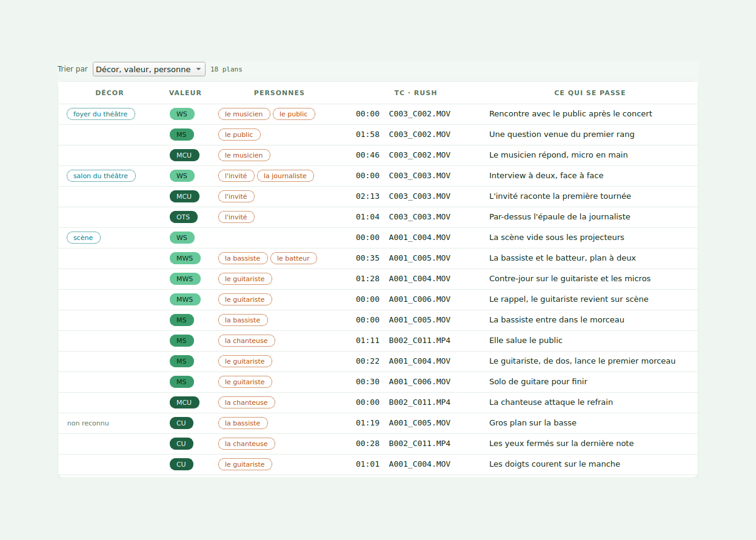The height and width of the screenshot is (540, 756).
Task: Click "Contre-jour sur le guitariste et les micros"
Action: coord(570,279)
